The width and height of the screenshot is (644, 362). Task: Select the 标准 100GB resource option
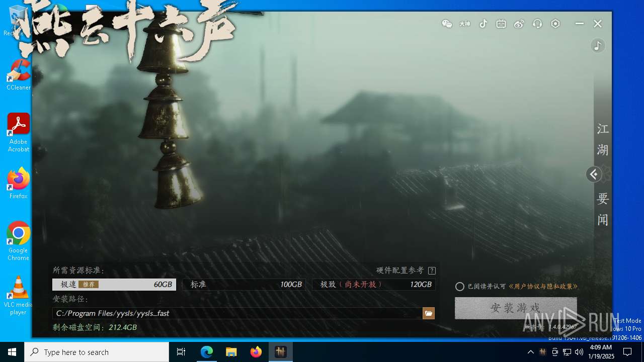(244, 285)
